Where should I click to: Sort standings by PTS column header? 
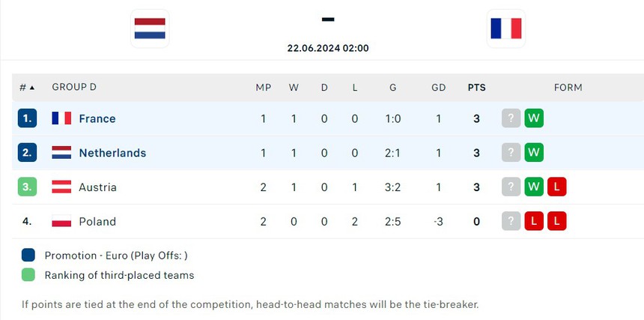[x=476, y=88]
